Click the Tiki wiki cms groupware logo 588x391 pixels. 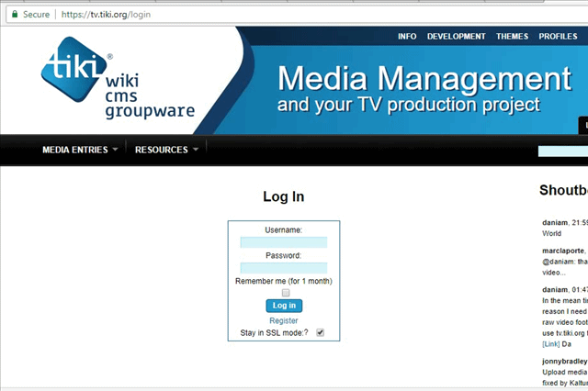click(x=118, y=78)
